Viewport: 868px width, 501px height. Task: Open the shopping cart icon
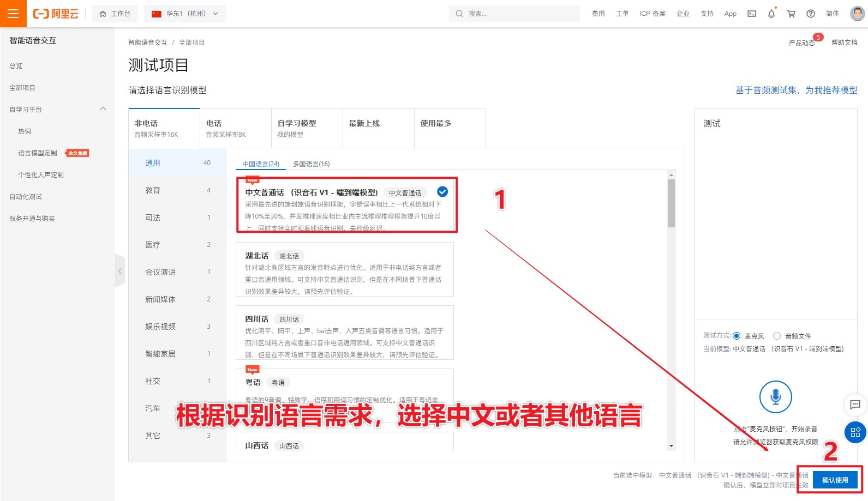pyautogui.click(x=791, y=14)
